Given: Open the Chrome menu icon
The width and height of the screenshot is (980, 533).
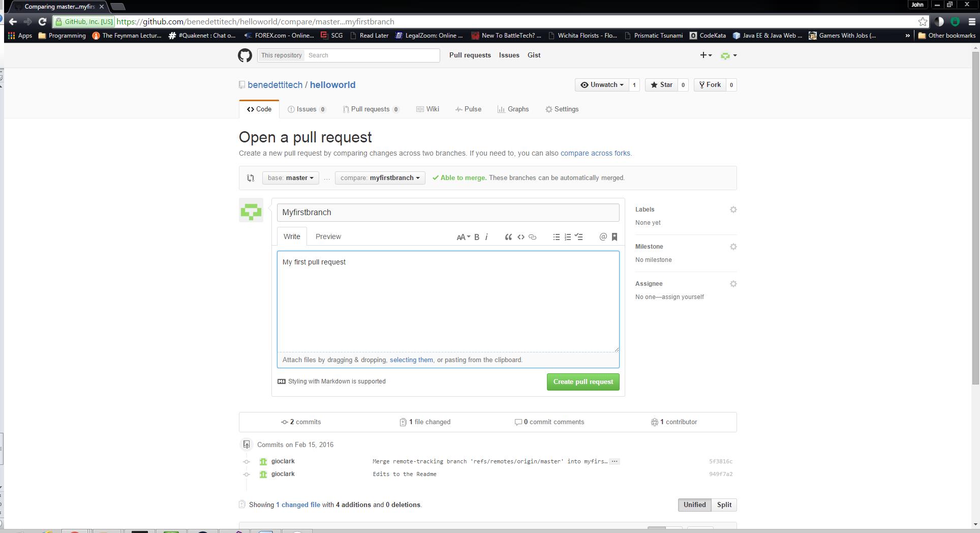Looking at the screenshot, I should click(x=972, y=22).
